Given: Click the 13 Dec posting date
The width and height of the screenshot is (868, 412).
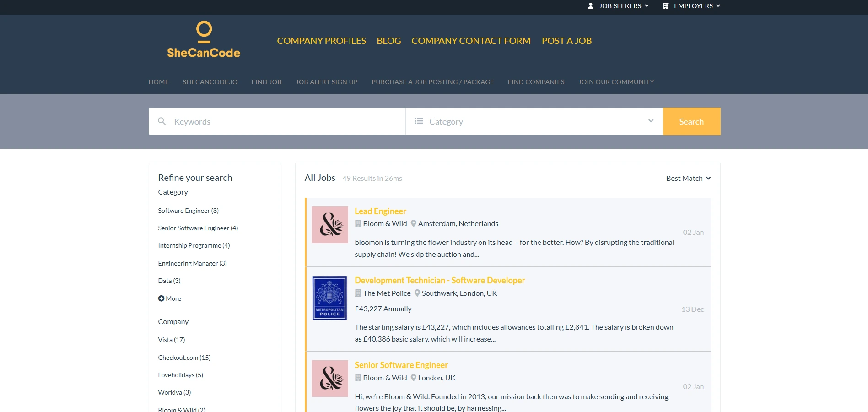Looking at the screenshot, I should [692, 309].
